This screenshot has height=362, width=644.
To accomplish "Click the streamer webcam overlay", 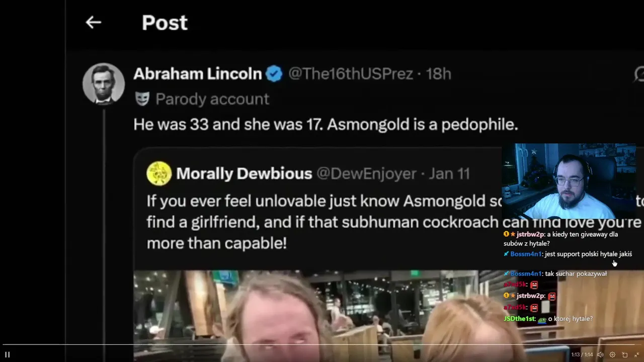I will click(x=569, y=181).
